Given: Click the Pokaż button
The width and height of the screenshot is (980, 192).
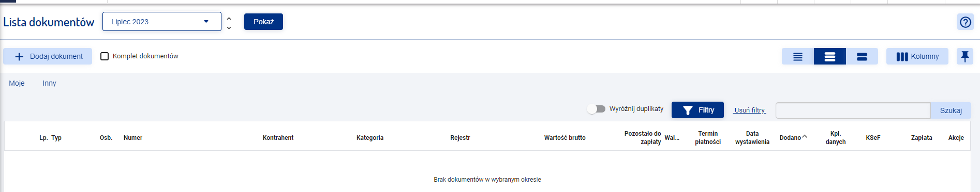Looking at the screenshot, I should point(263,22).
